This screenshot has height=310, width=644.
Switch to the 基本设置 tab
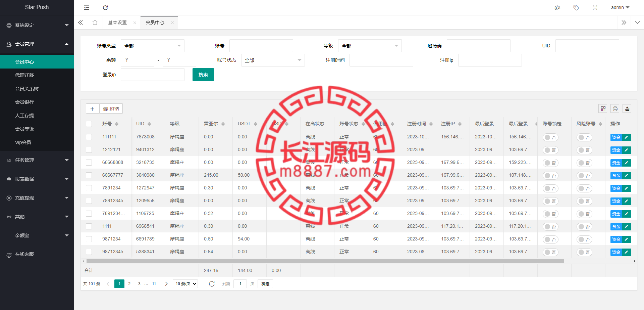click(x=117, y=23)
